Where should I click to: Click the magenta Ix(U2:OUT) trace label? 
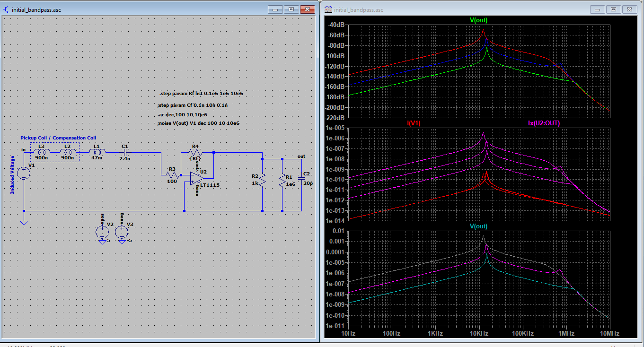click(544, 123)
